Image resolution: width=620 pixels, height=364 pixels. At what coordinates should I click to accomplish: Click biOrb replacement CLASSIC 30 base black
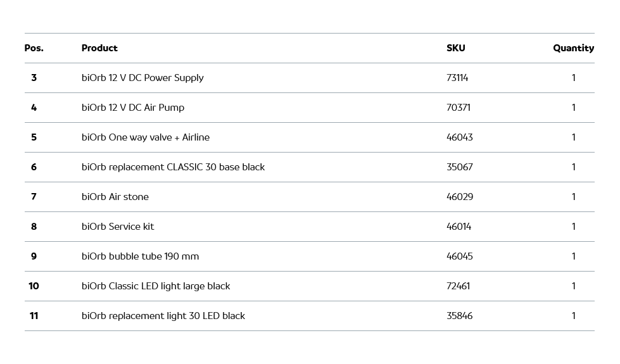(x=173, y=167)
